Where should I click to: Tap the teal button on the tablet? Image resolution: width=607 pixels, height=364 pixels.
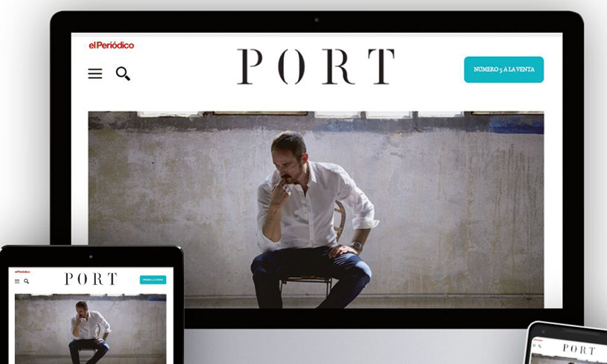[153, 280]
